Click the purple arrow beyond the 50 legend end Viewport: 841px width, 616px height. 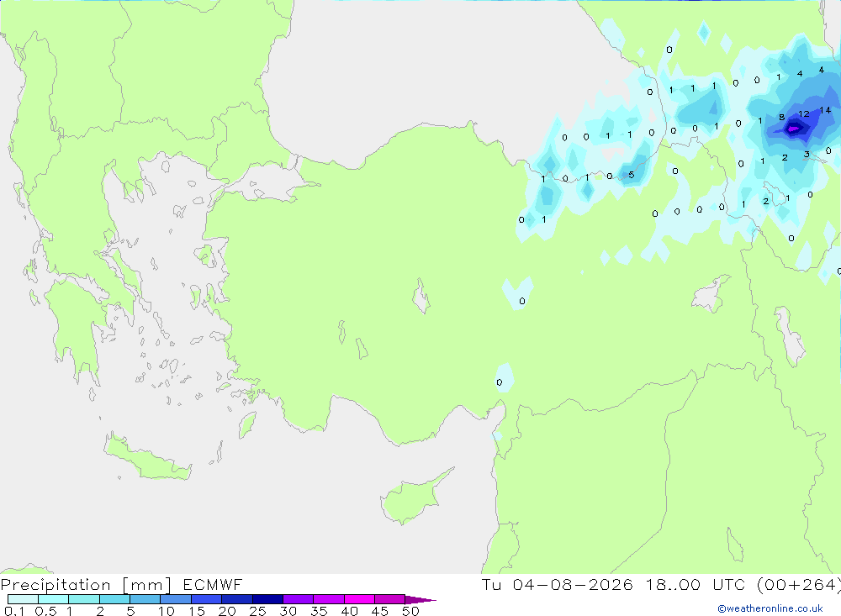(420, 599)
